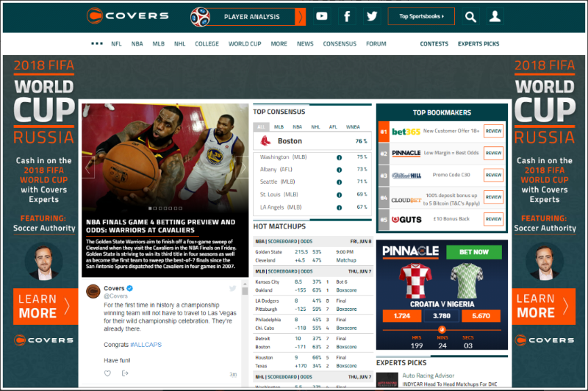Screen dimensions: 588x391
Task: Open WORLD CUP nav menu
Action: pos(245,44)
